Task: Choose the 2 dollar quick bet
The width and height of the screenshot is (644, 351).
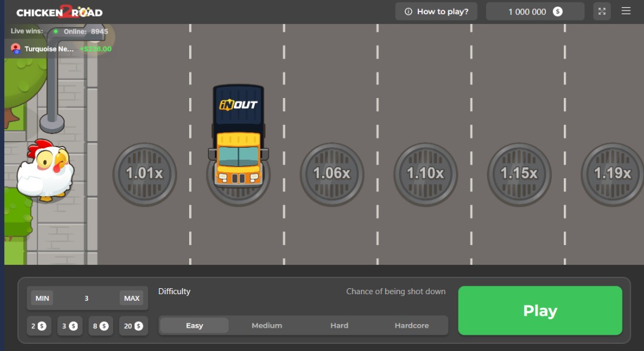Action: 39,326
